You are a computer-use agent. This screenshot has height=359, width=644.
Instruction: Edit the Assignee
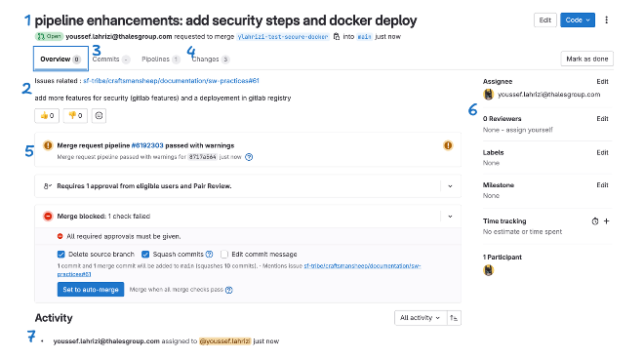click(602, 81)
